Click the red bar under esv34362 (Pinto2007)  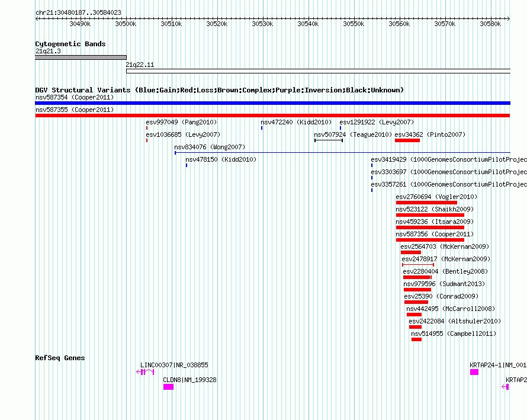pyautogui.click(x=407, y=140)
